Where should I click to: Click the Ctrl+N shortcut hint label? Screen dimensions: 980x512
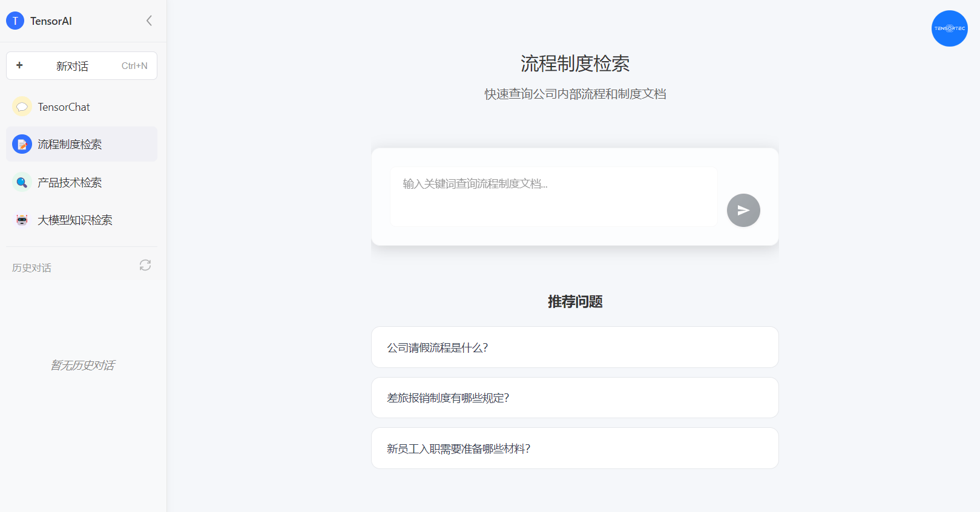[134, 66]
